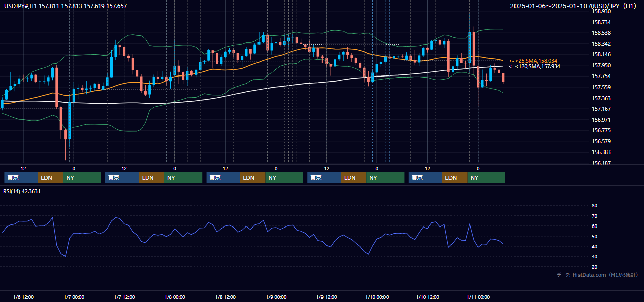
Task: Select the 1/9 00:00 date label
Action: click(x=276, y=297)
